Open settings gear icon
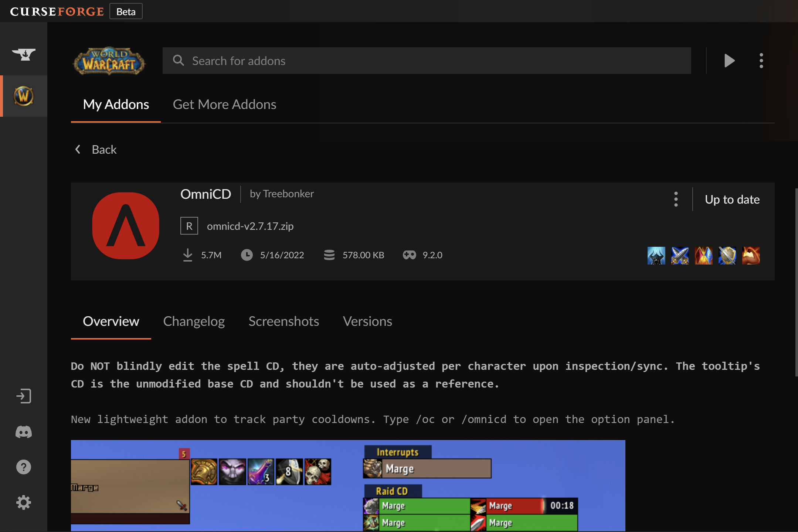 point(24,502)
